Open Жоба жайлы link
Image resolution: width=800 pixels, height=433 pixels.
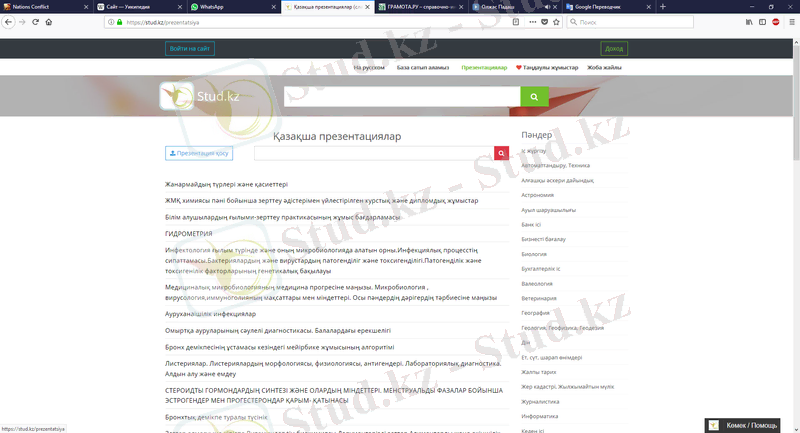click(x=604, y=67)
